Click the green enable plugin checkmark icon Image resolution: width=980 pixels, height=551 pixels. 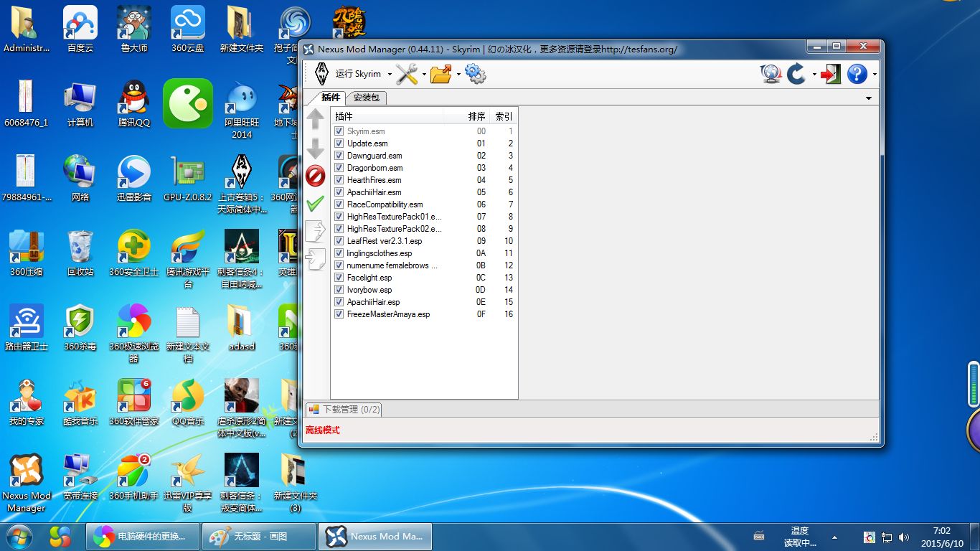click(315, 203)
